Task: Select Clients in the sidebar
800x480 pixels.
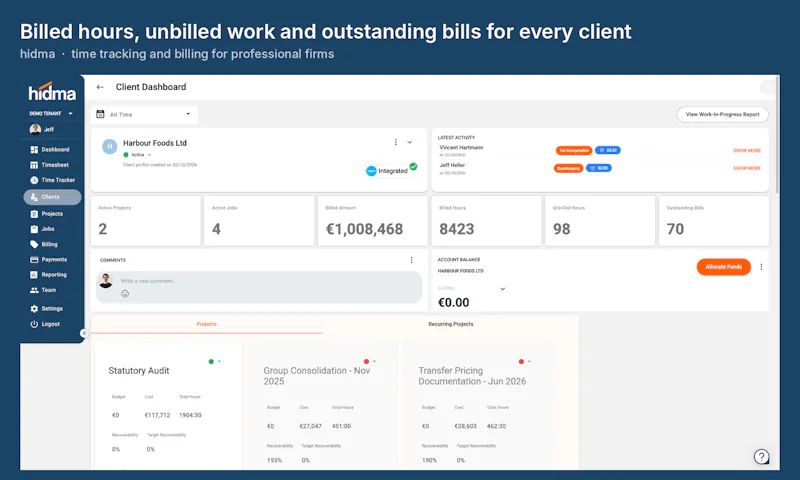Action: click(x=52, y=197)
